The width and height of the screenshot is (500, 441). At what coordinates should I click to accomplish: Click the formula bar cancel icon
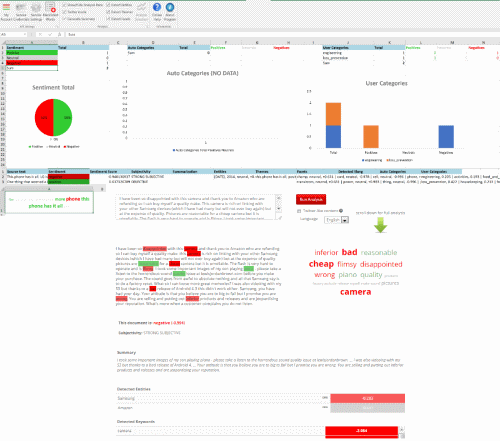40,34
